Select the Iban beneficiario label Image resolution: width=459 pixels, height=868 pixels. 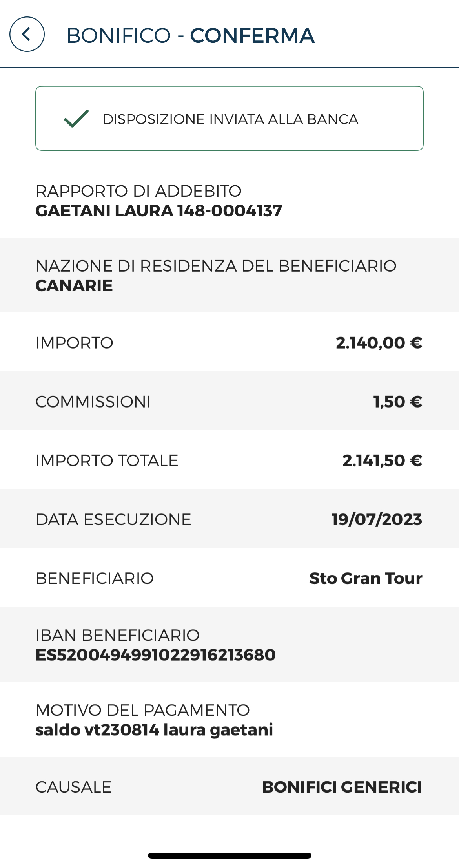click(x=118, y=635)
